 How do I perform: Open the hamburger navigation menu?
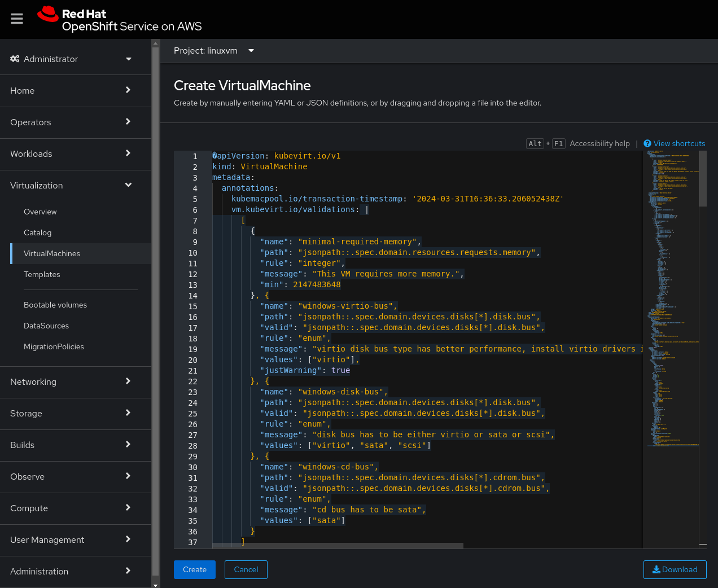click(x=17, y=19)
